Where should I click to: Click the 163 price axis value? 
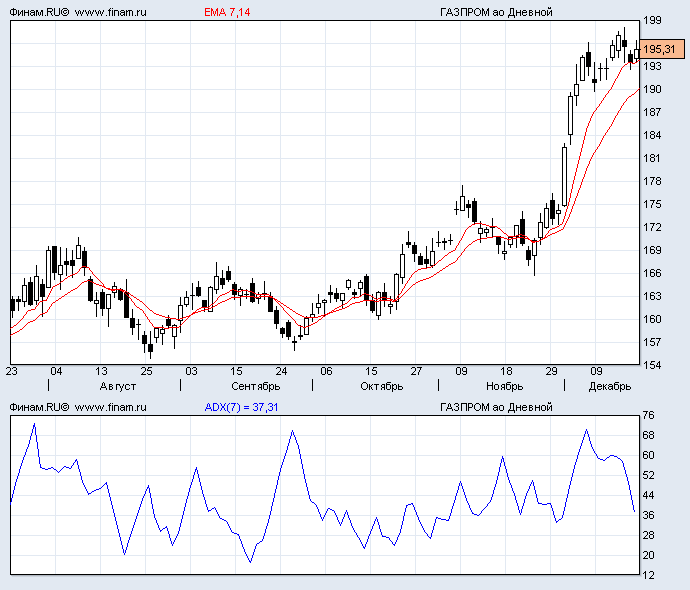pos(652,296)
